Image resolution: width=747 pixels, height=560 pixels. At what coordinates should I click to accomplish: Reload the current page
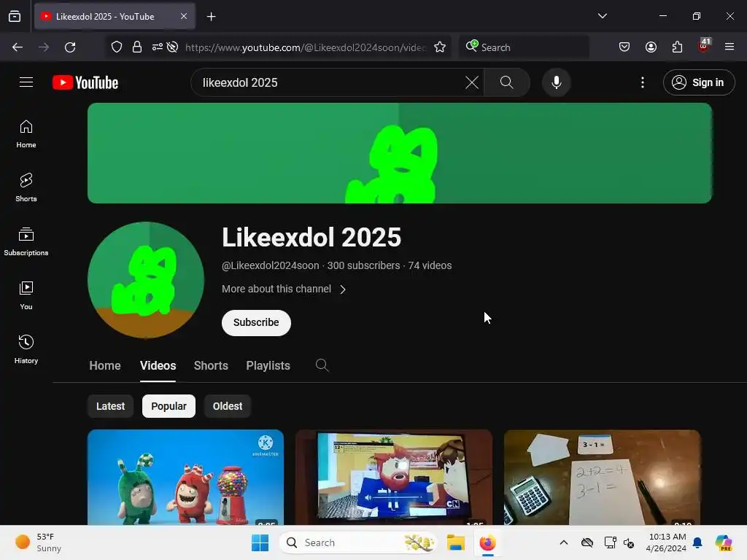[70, 47]
